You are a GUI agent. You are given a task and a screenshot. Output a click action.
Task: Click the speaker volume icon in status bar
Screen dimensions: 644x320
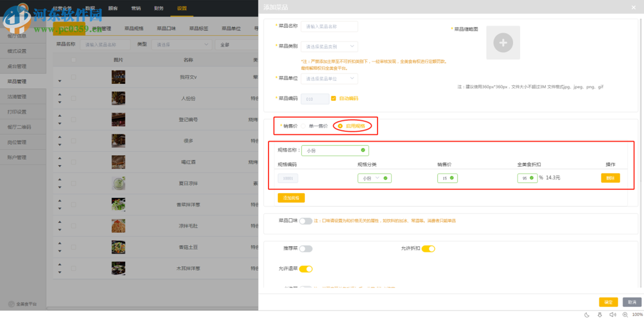613,315
